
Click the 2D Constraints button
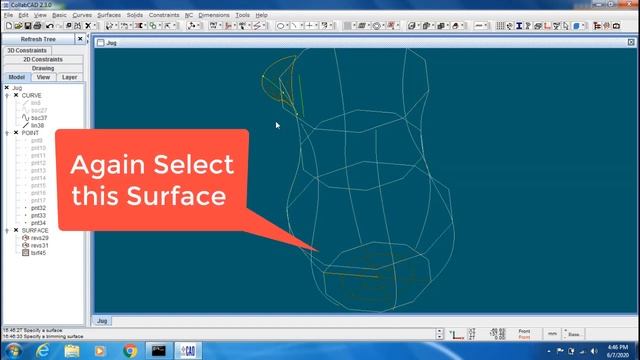(43, 59)
